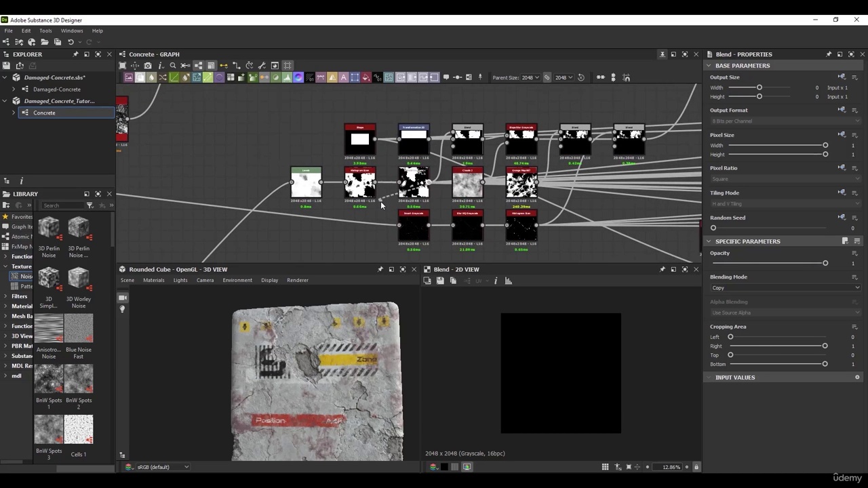The image size is (868, 488).
Task: Save the image from 2D view toolbar
Action: 440,281
